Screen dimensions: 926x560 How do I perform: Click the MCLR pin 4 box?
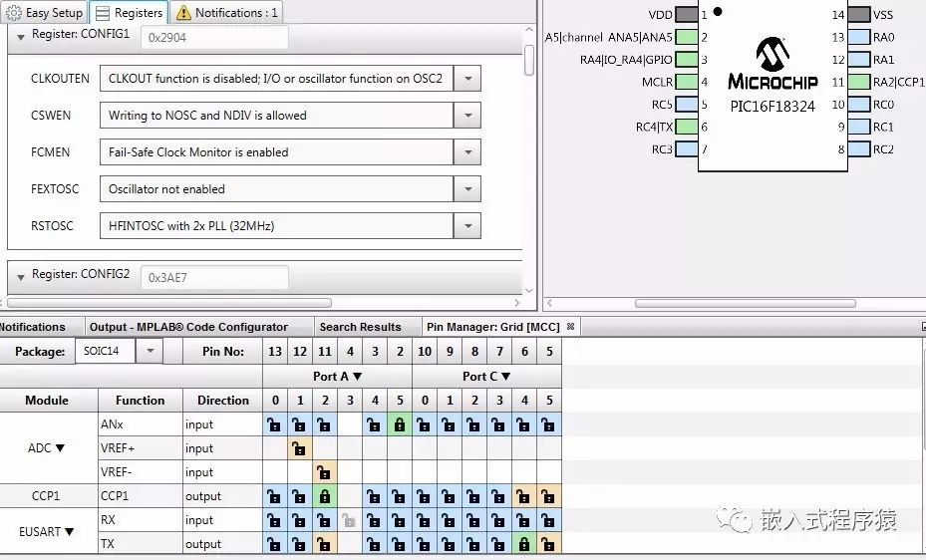coord(686,82)
